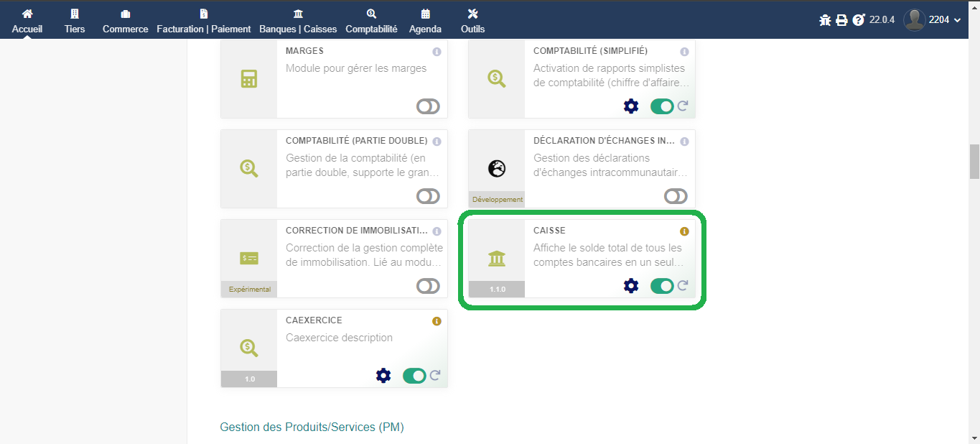Enable the Marges module toggle
This screenshot has height=444, width=980.
click(428, 106)
